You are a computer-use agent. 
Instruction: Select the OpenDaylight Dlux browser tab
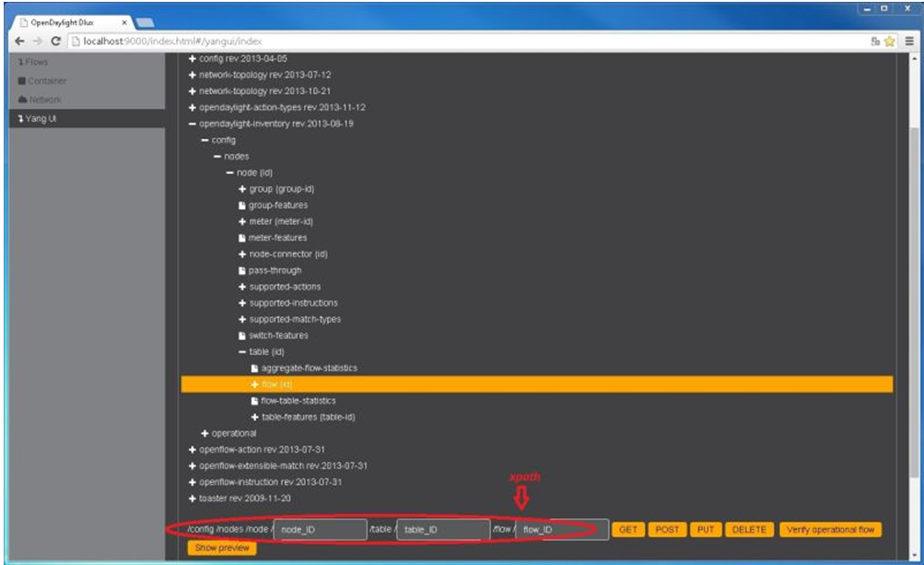[x=71, y=22]
